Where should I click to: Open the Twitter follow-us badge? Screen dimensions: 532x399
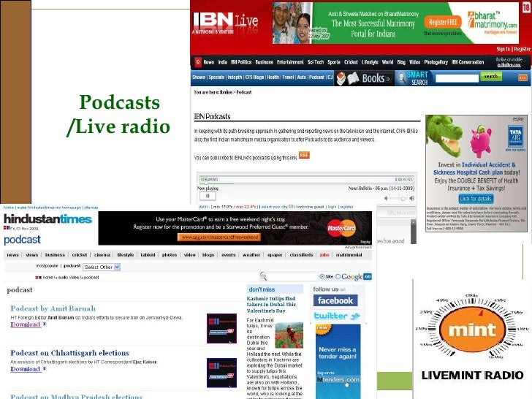tap(336, 316)
